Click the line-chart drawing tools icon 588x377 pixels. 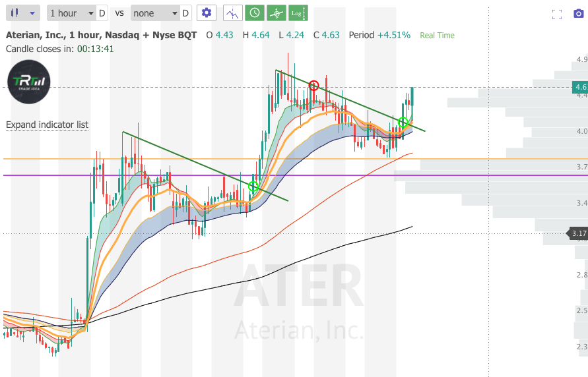tap(233, 13)
